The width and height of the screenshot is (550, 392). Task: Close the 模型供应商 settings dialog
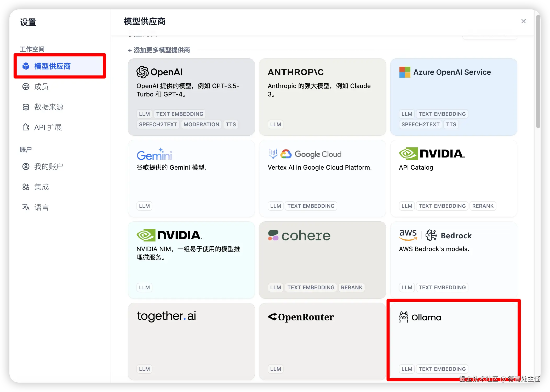pyautogui.click(x=524, y=21)
